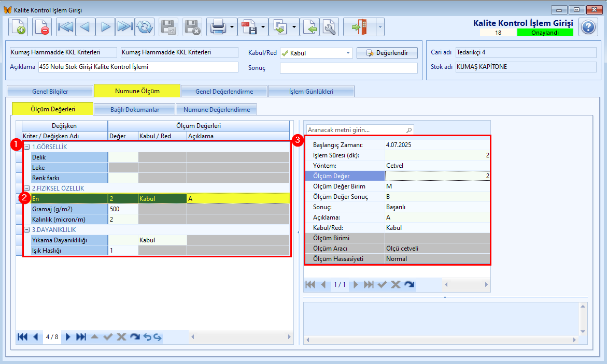Open the Kabul/Red combo box

click(x=348, y=53)
